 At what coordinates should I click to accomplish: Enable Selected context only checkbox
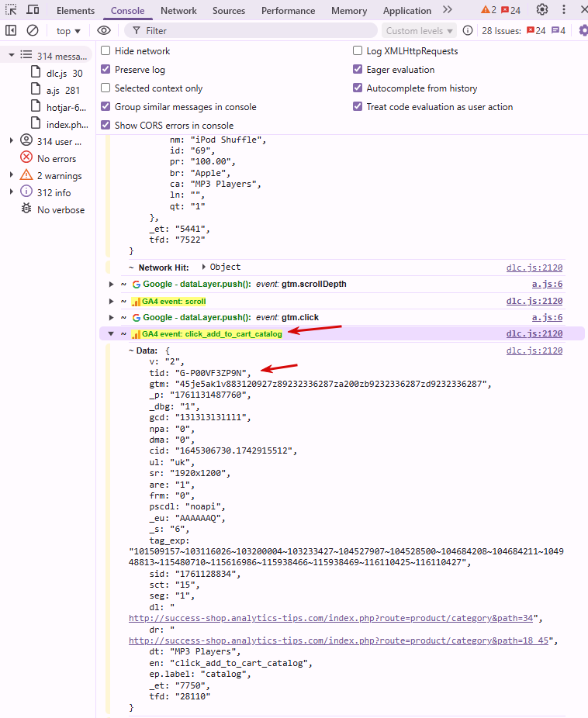point(105,88)
